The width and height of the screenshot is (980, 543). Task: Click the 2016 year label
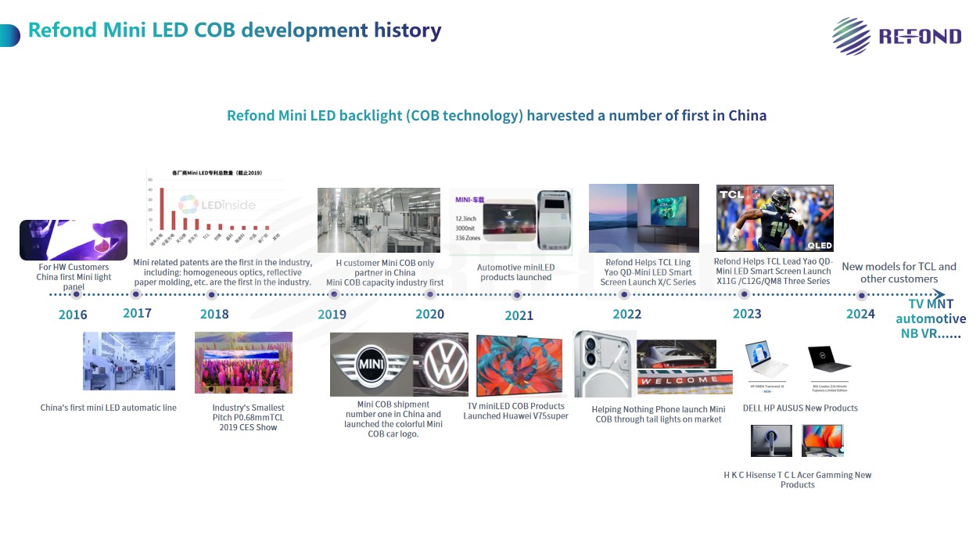coord(73,315)
